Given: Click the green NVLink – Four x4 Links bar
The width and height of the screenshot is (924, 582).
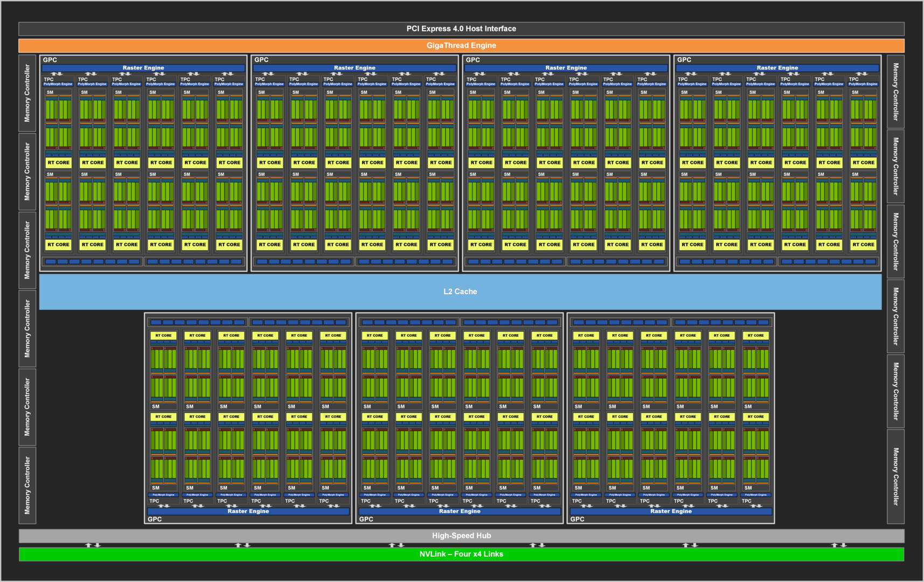Looking at the screenshot, I should (x=461, y=554).
